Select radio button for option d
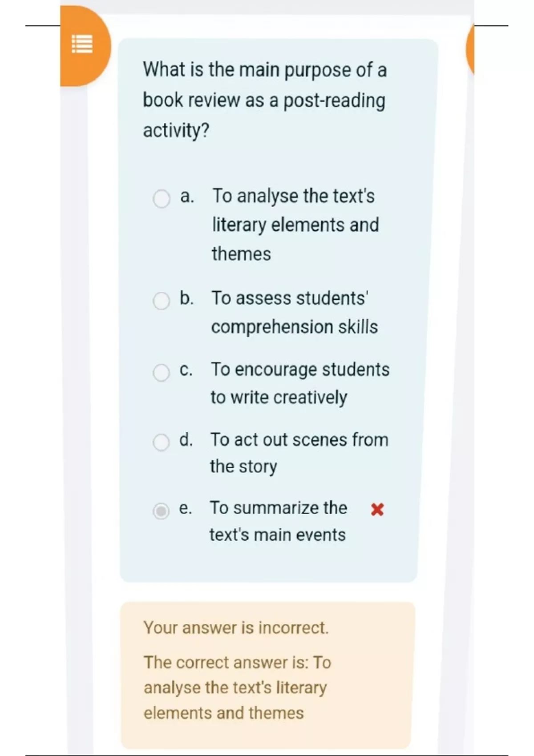The image size is (534, 756). coord(161,442)
